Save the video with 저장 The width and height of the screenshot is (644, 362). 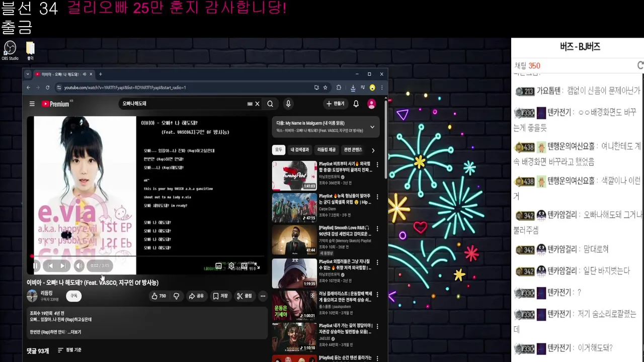pyautogui.click(x=220, y=296)
